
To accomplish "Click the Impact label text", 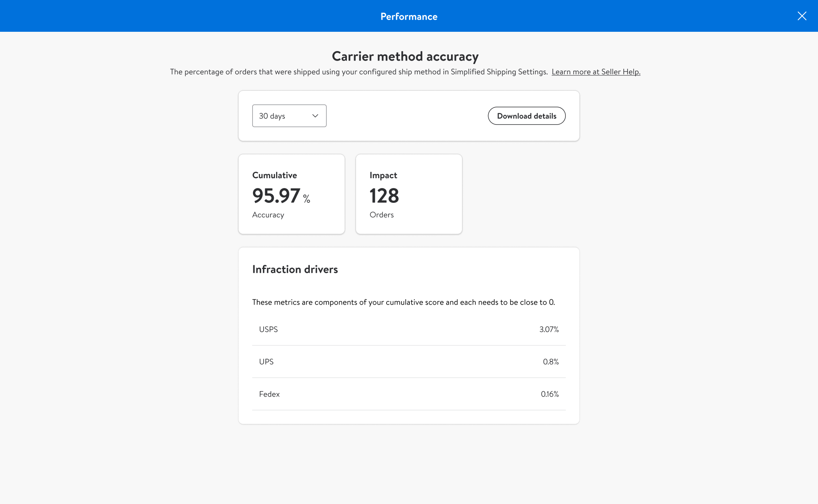I will [x=383, y=175].
